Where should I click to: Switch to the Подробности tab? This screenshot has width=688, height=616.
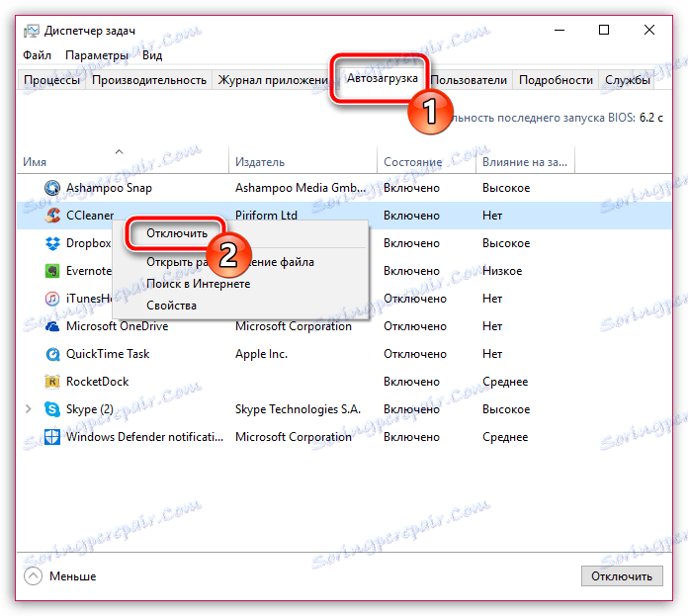tap(556, 80)
